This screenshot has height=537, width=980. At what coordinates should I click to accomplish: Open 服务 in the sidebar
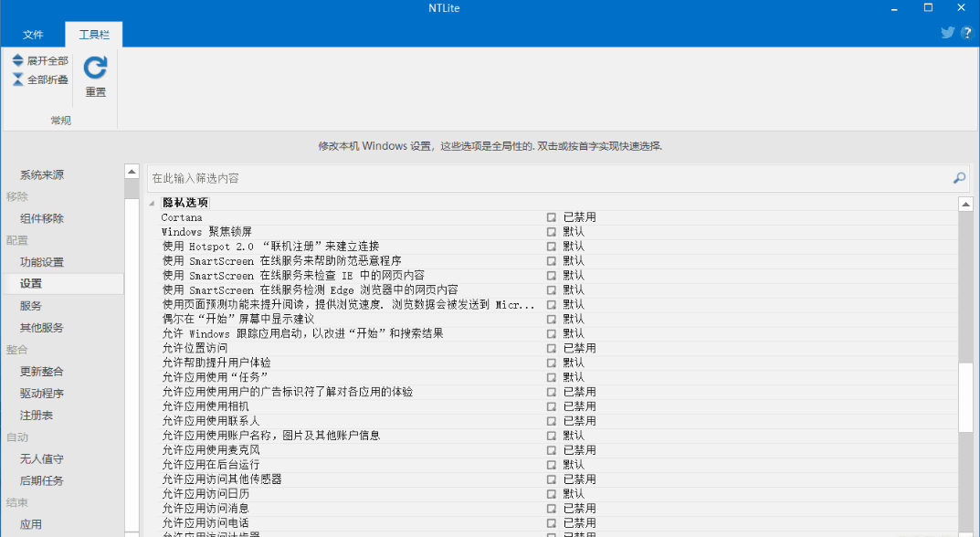[31, 306]
